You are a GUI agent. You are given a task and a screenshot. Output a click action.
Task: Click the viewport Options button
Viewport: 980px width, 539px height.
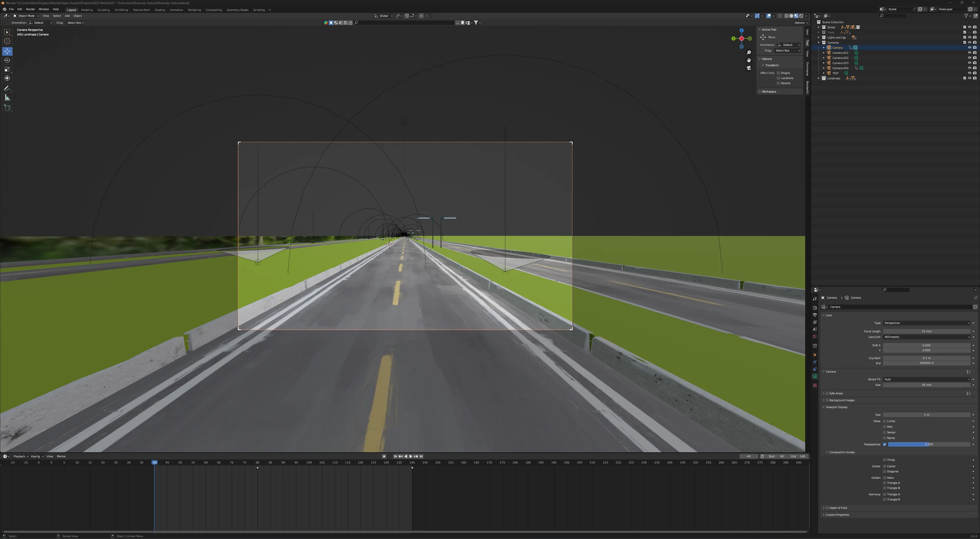pos(800,23)
